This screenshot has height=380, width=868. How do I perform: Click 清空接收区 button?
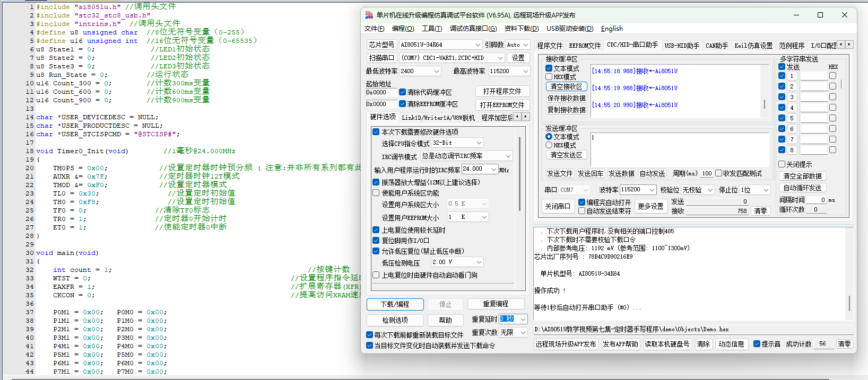(566, 86)
